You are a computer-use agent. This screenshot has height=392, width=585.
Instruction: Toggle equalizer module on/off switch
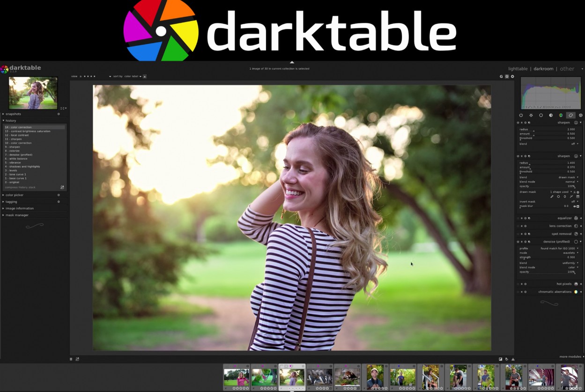[x=518, y=218]
